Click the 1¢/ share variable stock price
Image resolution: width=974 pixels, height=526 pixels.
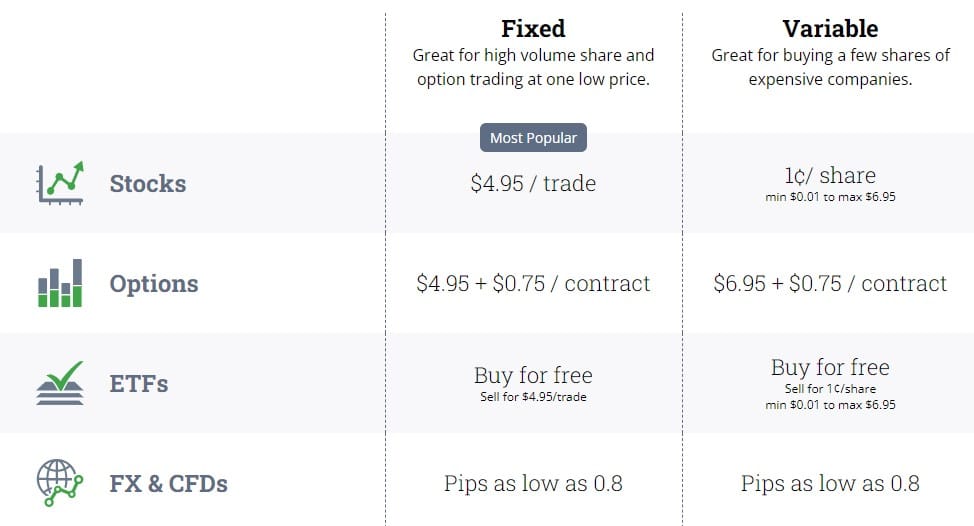pyautogui.click(x=830, y=176)
